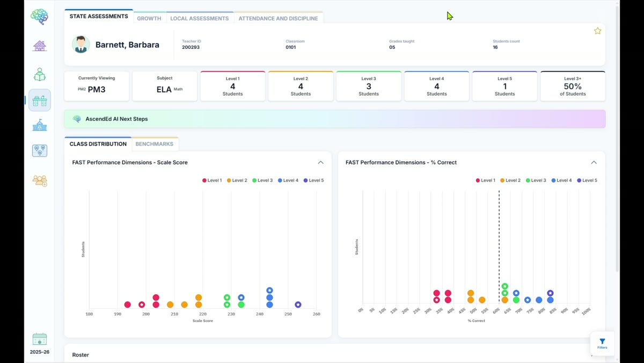The width and height of the screenshot is (644, 363).
Task: Click the Level 3 students card
Action: (369, 86)
